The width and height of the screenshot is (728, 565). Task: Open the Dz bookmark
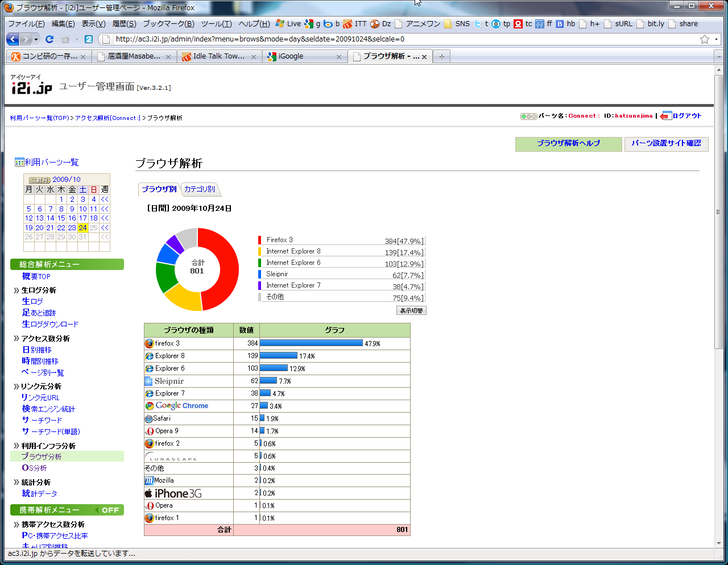coord(380,23)
